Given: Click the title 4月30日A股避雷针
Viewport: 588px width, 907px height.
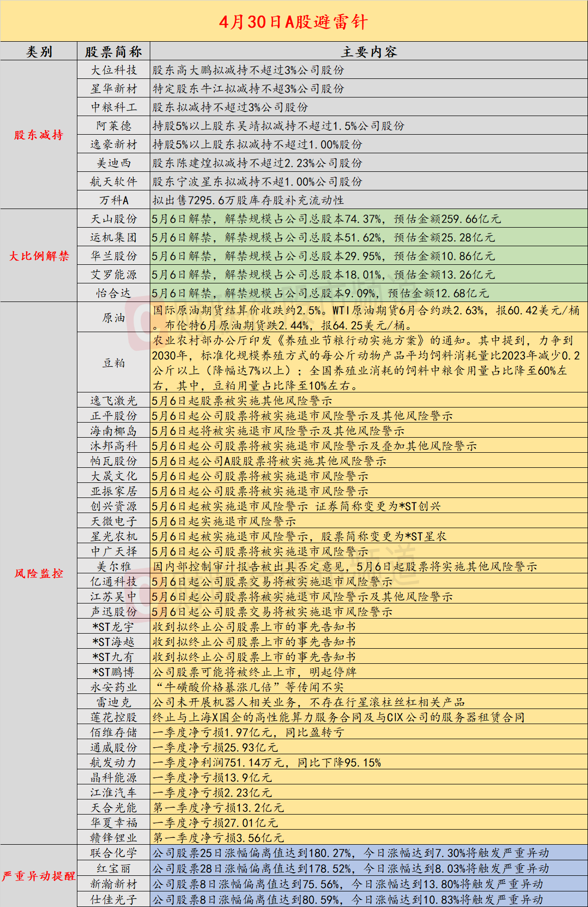Looking at the screenshot, I should pos(293,22).
